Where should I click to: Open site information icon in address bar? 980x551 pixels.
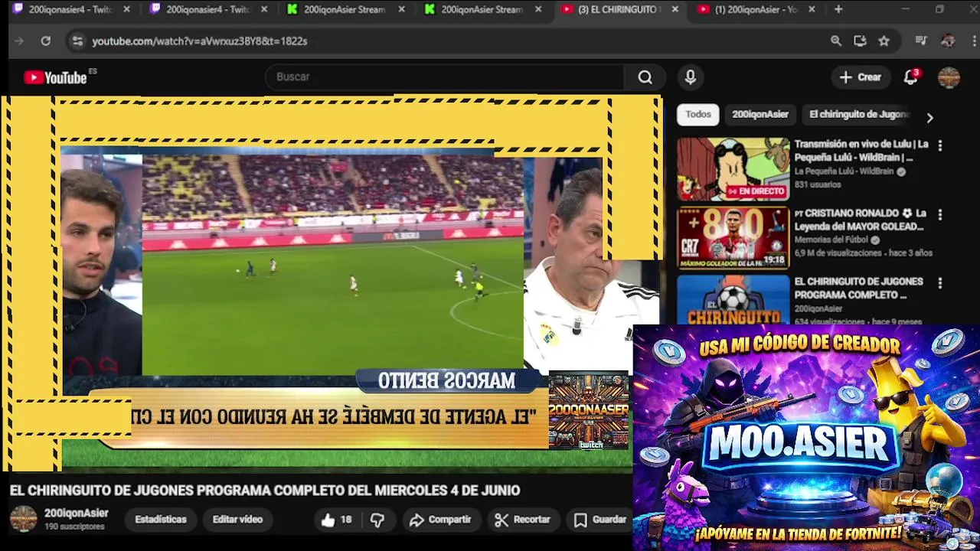(x=77, y=41)
